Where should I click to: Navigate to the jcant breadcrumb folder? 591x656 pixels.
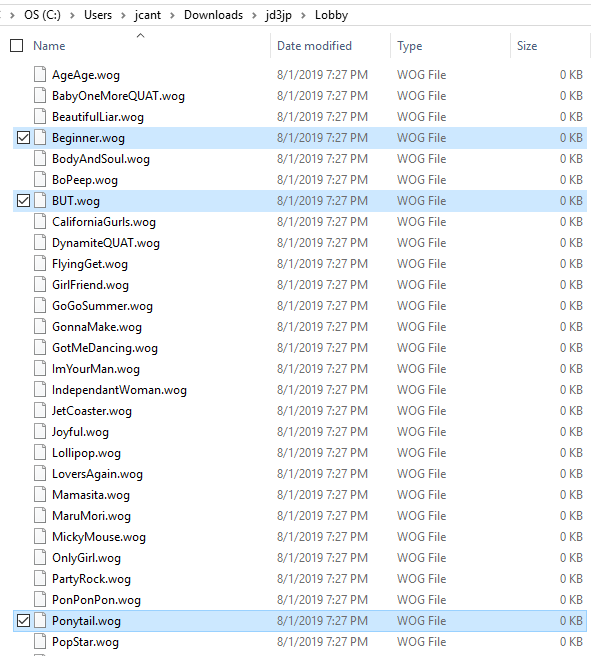click(147, 15)
